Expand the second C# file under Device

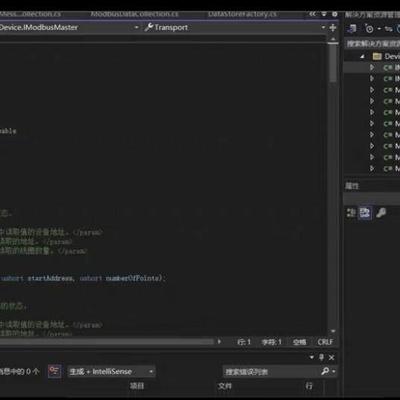click(x=372, y=79)
